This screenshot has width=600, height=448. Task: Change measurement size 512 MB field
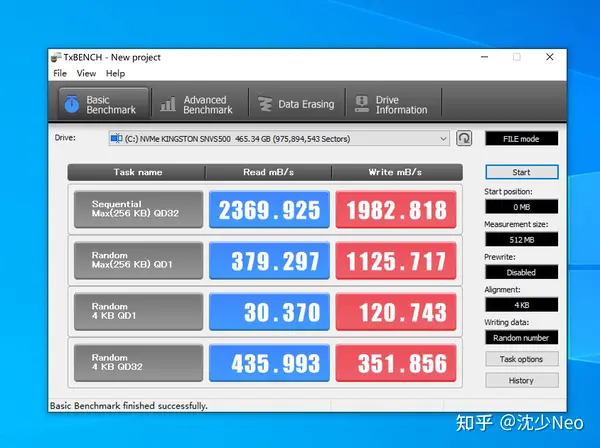point(521,239)
